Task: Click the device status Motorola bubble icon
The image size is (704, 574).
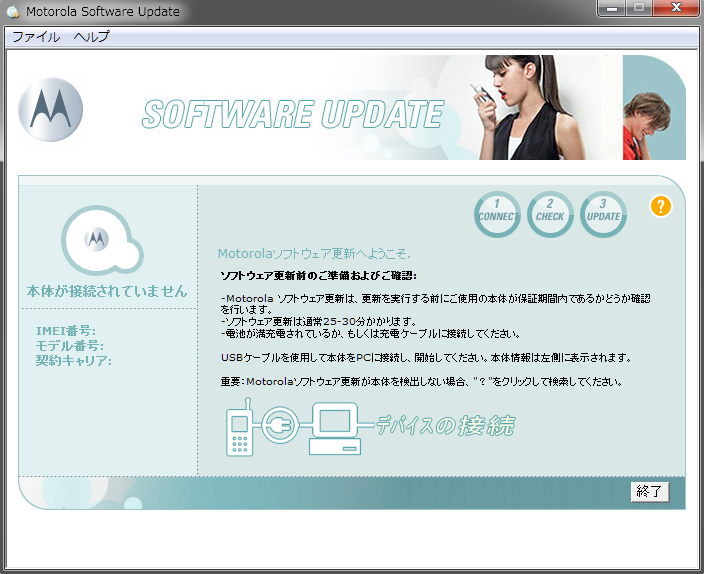Action: [95, 239]
